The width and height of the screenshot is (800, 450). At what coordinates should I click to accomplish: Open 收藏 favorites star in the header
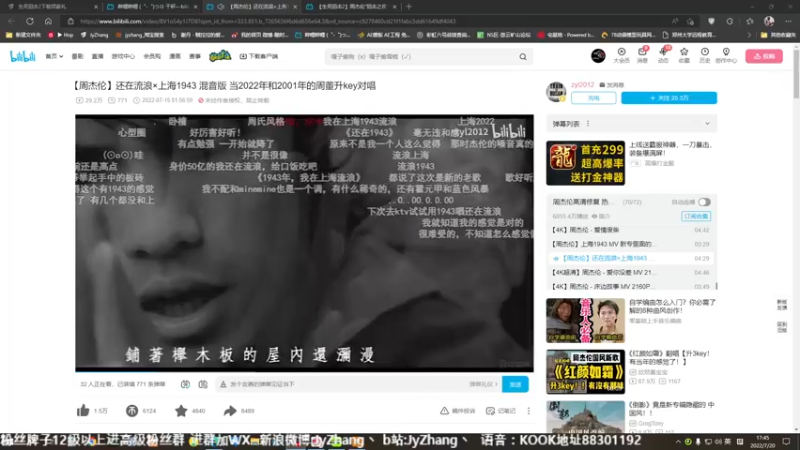tap(684, 55)
